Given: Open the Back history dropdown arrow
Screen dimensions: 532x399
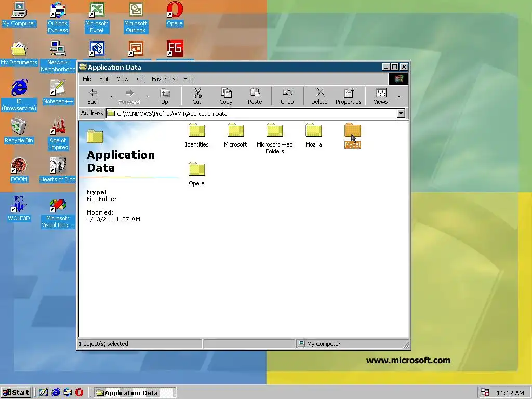Looking at the screenshot, I should pyautogui.click(x=111, y=97).
